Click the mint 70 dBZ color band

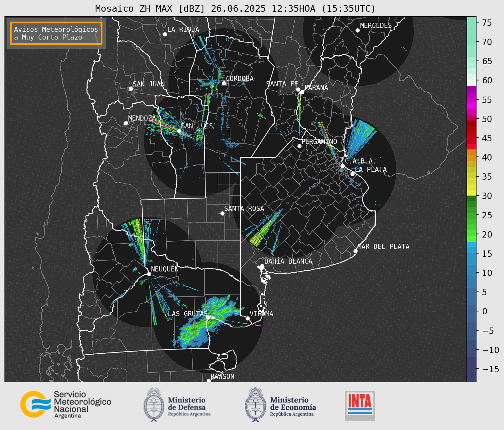coord(471,42)
